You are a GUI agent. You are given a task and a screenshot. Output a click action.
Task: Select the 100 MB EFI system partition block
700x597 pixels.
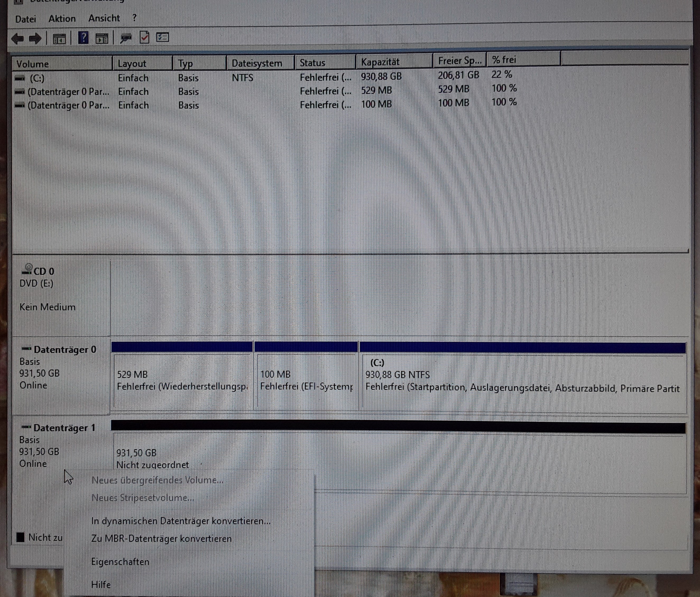306,380
